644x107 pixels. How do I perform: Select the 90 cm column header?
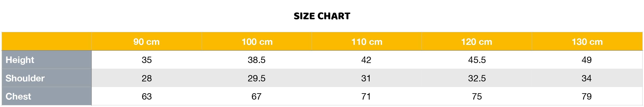click(146, 42)
